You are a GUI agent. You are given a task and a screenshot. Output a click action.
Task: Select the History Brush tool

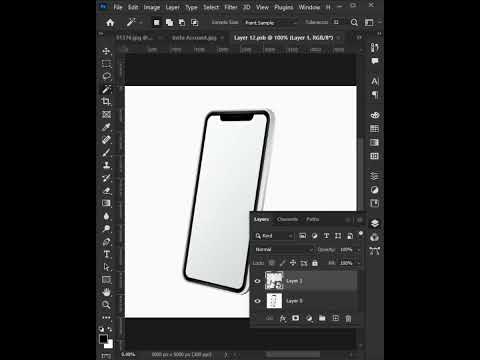[106, 178]
